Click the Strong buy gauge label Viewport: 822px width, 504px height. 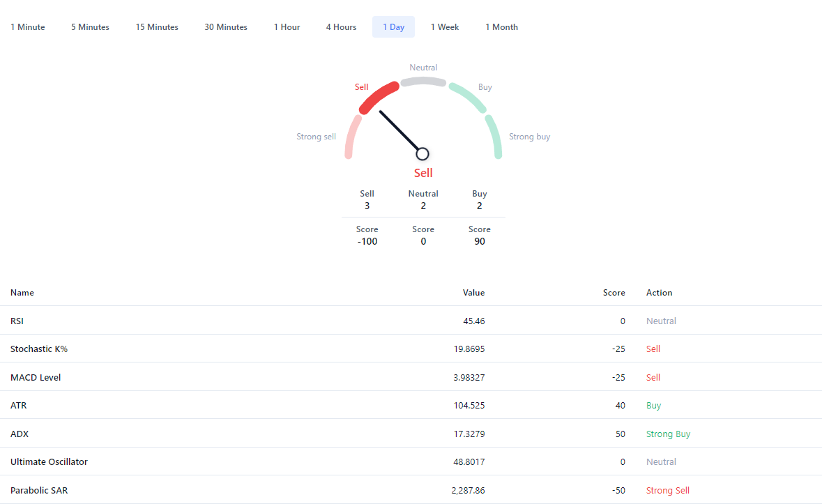(x=529, y=136)
